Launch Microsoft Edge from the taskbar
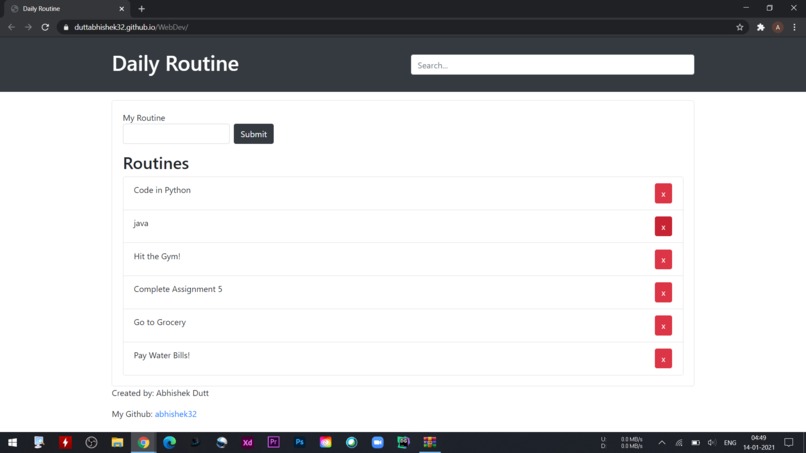The height and width of the screenshot is (453, 806). [169, 442]
